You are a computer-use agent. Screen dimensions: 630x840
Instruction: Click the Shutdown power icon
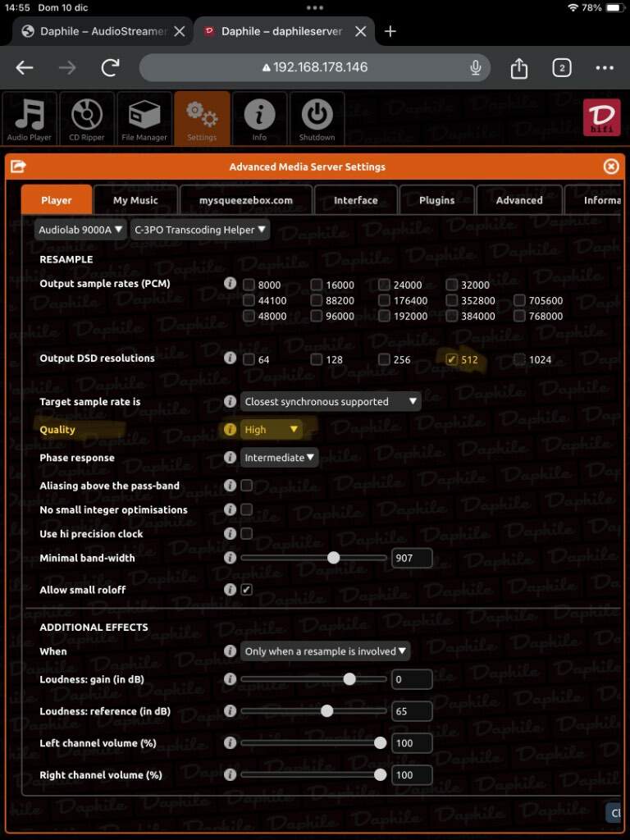(x=317, y=118)
